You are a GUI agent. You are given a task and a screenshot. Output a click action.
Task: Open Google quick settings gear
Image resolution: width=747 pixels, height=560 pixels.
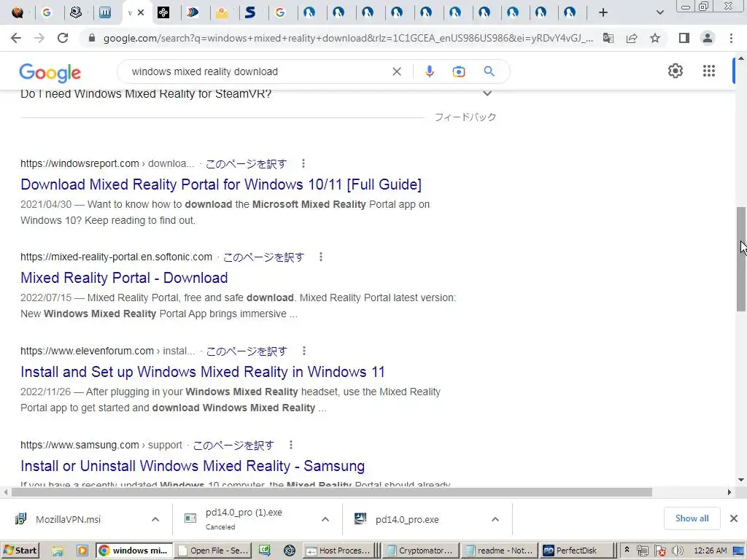675,71
